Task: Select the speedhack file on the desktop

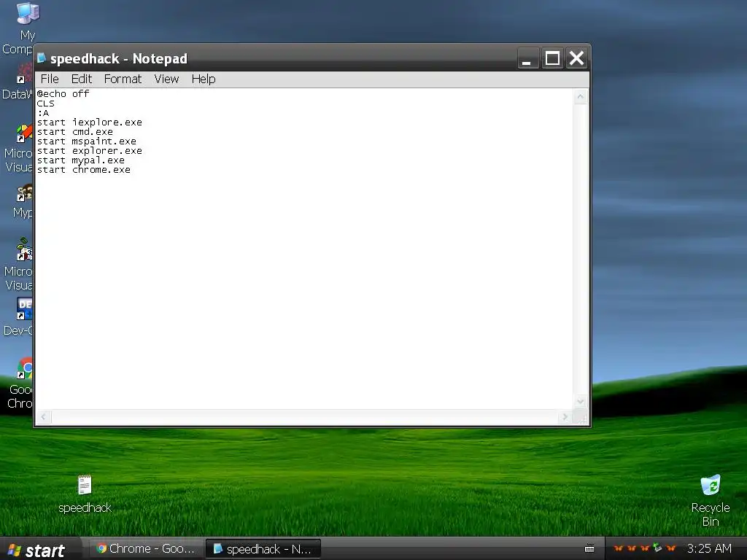Action: point(85,494)
